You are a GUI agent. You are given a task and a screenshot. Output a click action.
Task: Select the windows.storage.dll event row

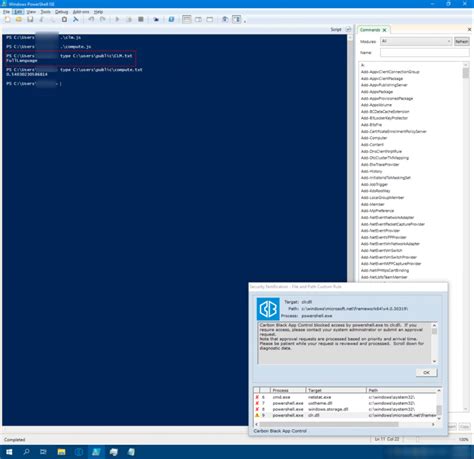pyautogui.click(x=345, y=409)
